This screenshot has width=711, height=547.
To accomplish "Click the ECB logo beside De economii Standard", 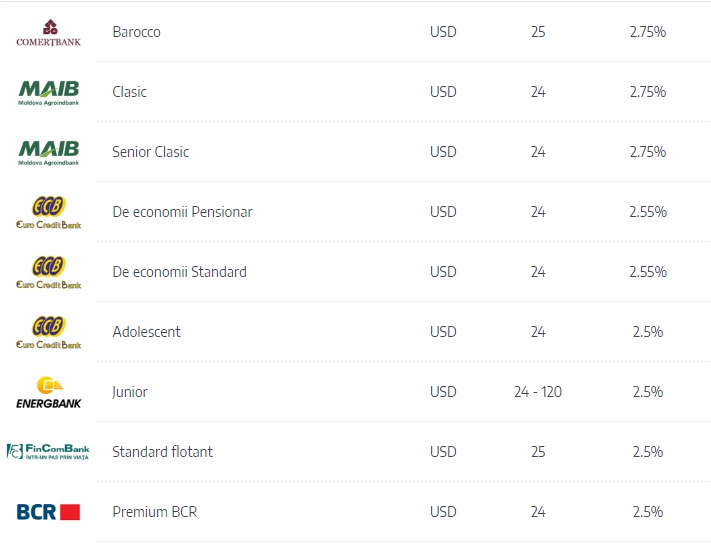I will [49, 272].
